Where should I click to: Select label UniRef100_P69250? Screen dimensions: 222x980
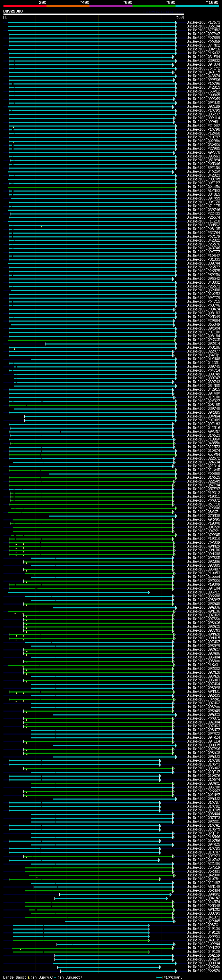pyautogui.click(x=203, y=275)
